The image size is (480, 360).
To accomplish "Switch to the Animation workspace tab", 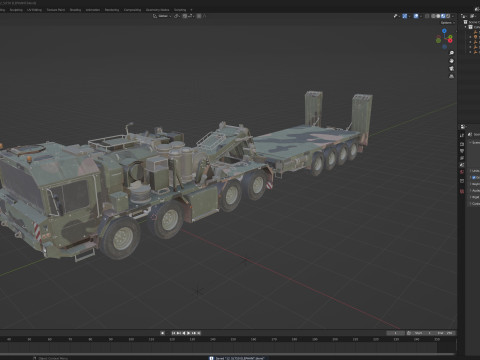I will (93, 10).
